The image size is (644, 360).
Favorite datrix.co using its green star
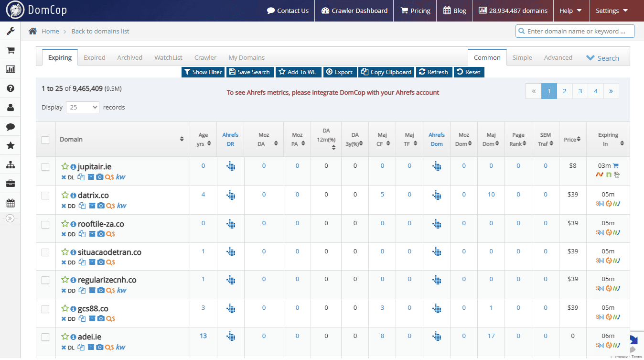tap(65, 194)
